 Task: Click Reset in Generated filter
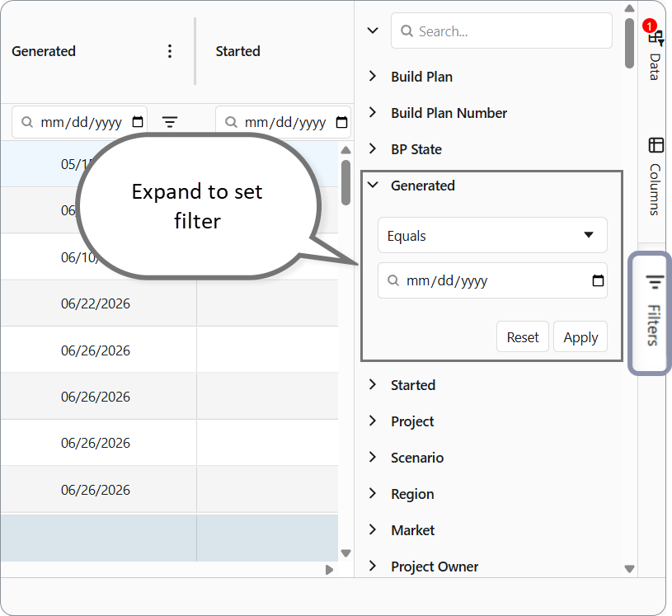coord(523,337)
